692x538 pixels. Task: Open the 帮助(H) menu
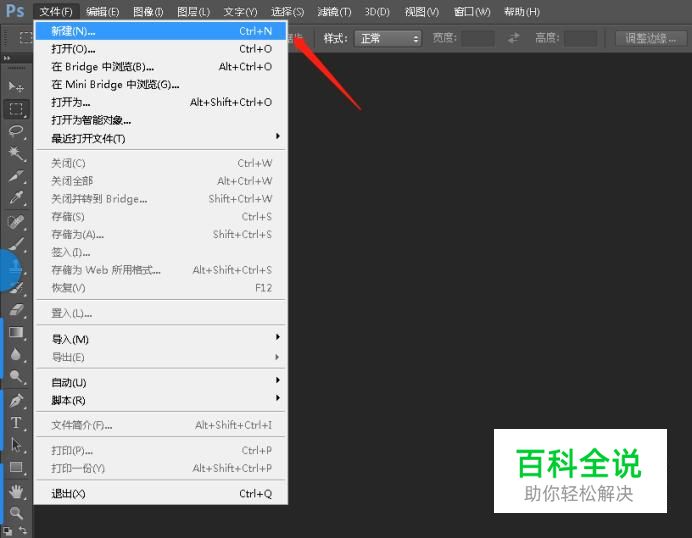coord(522,11)
